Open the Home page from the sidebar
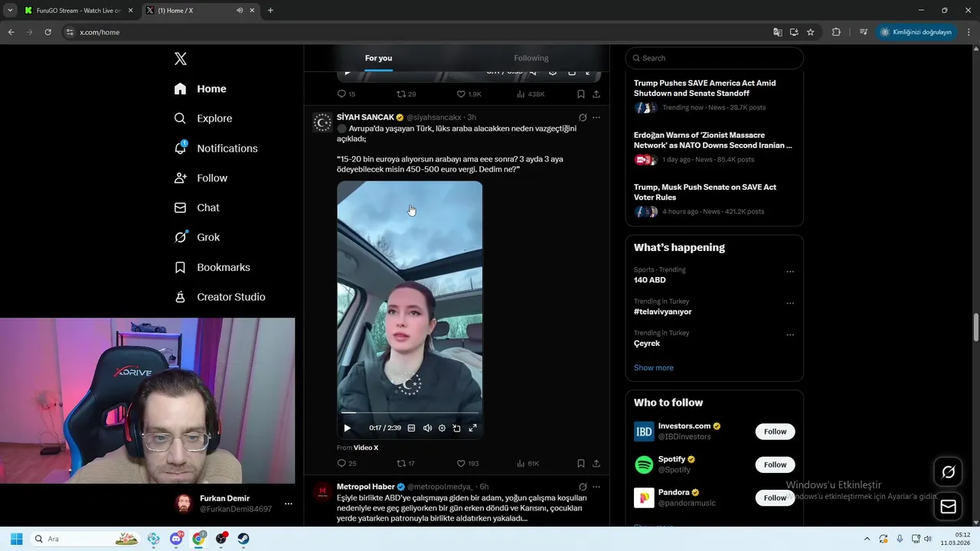The width and height of the screenshot is (980, 551). coord(201,89)
